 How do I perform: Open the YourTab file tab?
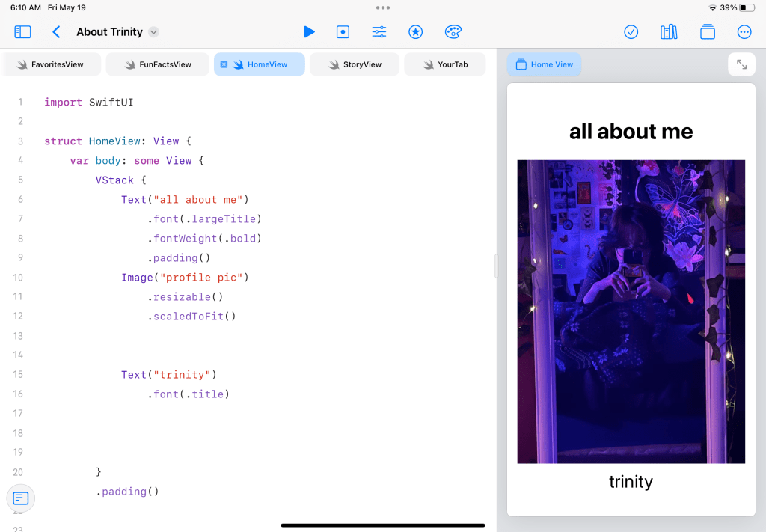pos(444,64)
